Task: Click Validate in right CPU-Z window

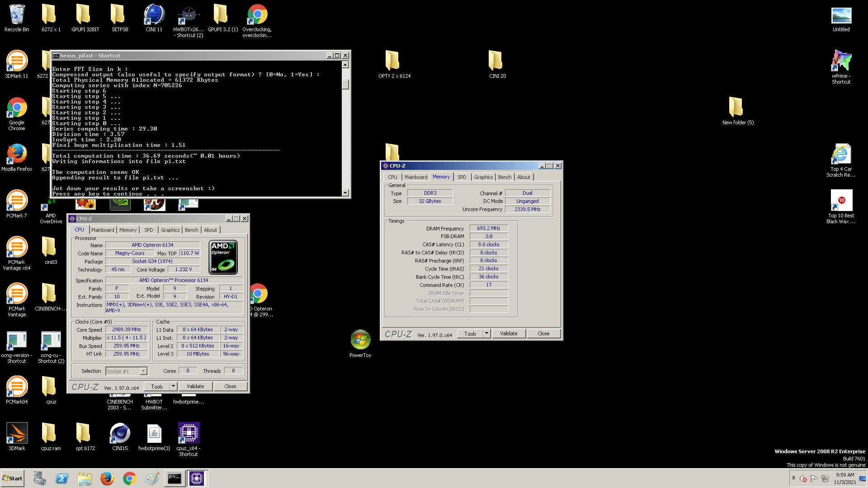Action: point(509,333)
